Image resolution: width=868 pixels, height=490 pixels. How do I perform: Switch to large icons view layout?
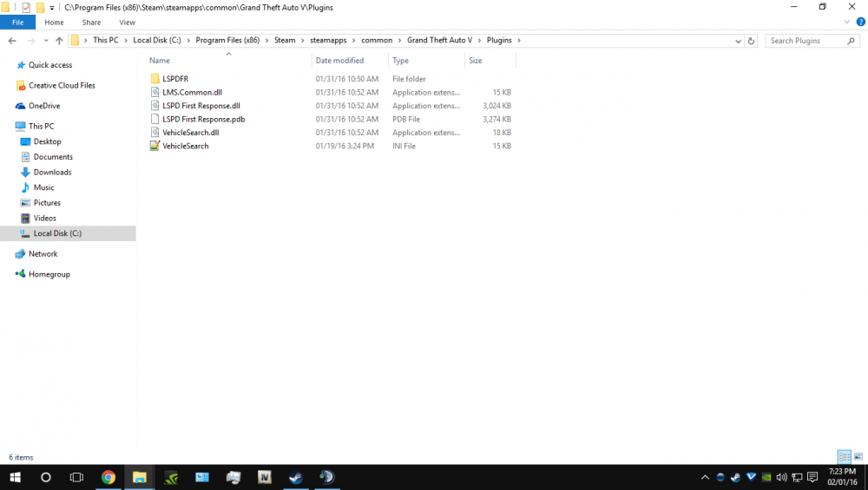858,457
